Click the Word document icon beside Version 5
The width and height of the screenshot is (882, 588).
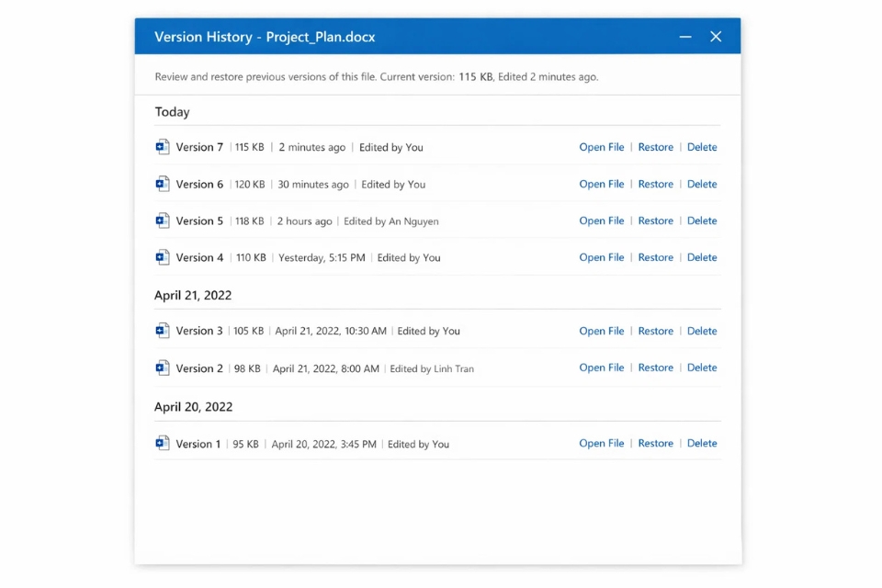(x=162, y=220)
